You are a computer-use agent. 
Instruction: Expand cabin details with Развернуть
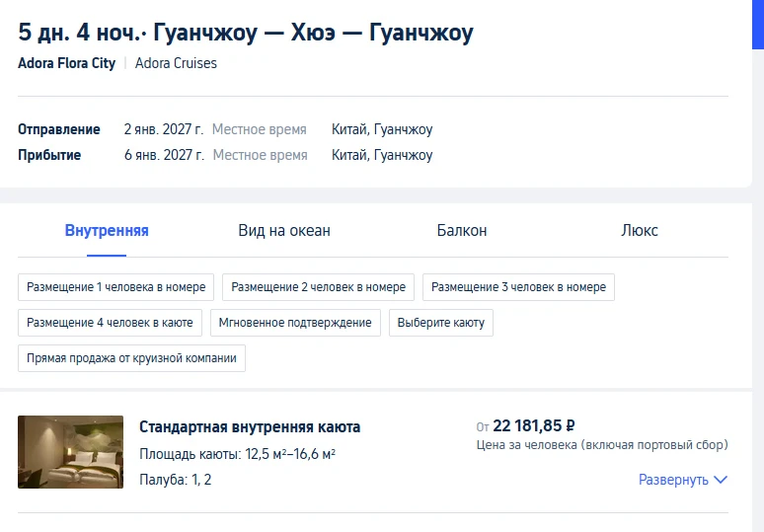point(683,480)
